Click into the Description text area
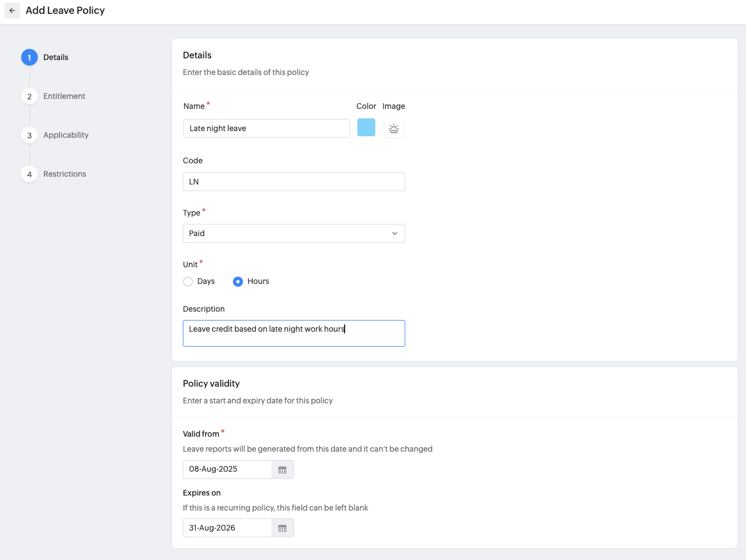 [294, 333]
